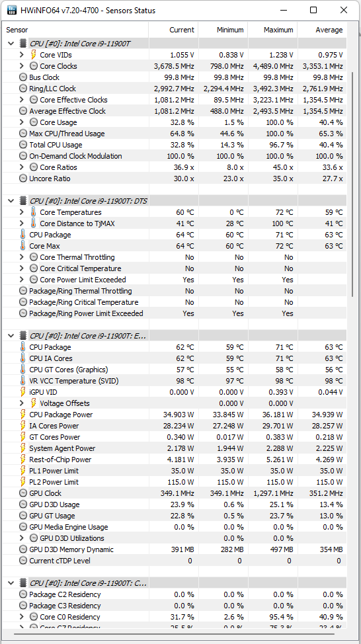Click the Package C2 Residency icon

(x=23, y=594)
